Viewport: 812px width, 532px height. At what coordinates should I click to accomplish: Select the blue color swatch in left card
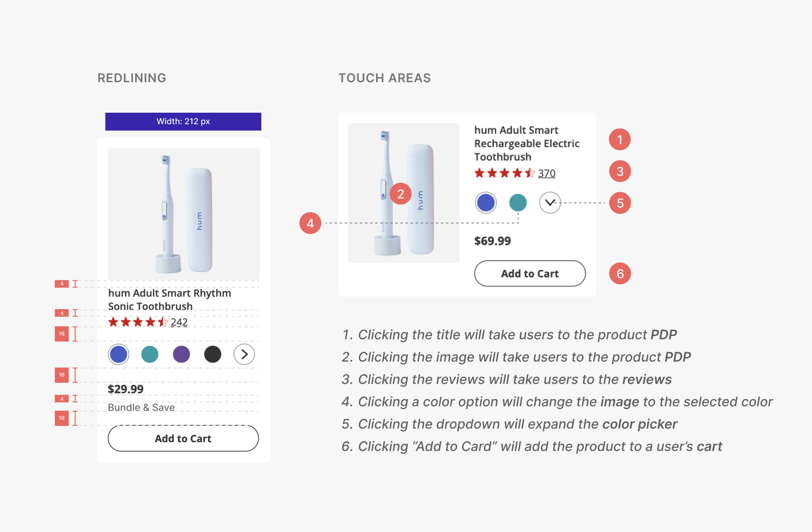119,354
